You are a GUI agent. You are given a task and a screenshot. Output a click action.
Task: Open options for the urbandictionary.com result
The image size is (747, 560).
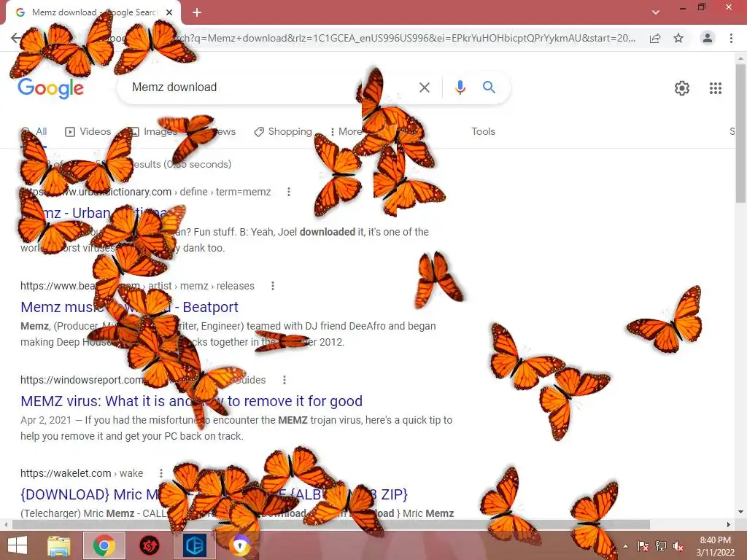288,192
